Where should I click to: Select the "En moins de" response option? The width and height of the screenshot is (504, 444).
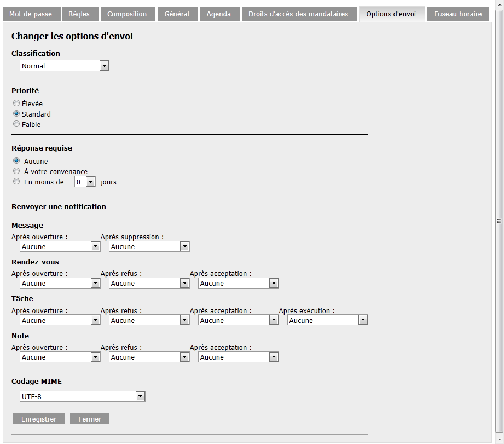16,181
